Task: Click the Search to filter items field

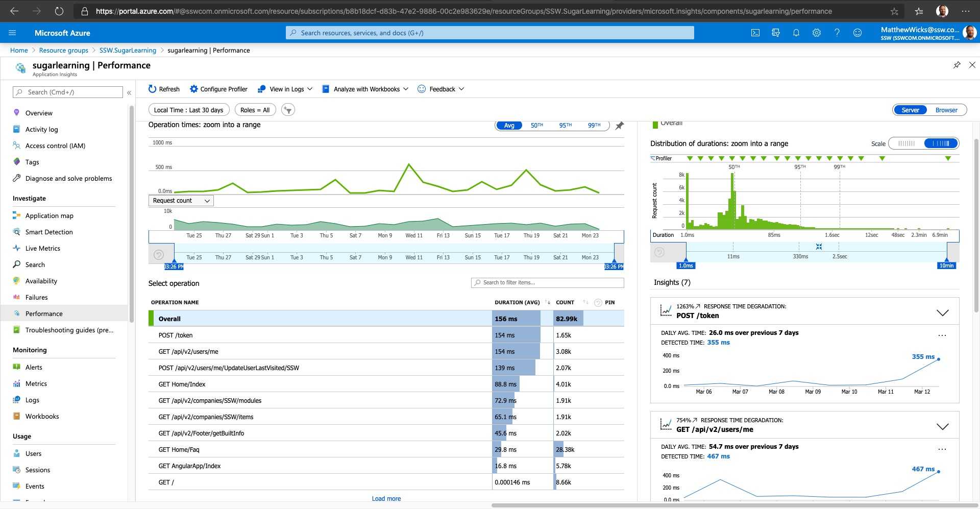Action: click(x=548, y=282)
